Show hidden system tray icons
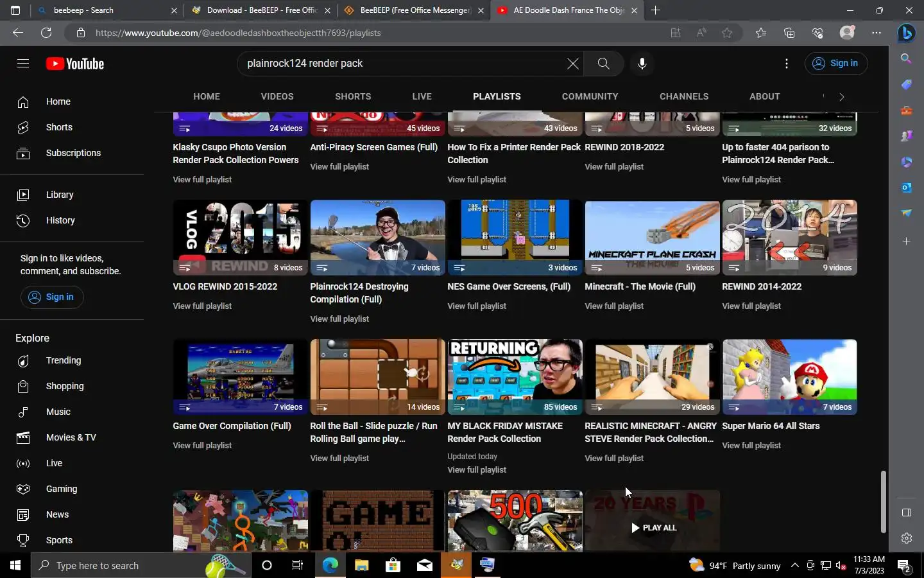The image size is (924, 578). coord(794,566)
